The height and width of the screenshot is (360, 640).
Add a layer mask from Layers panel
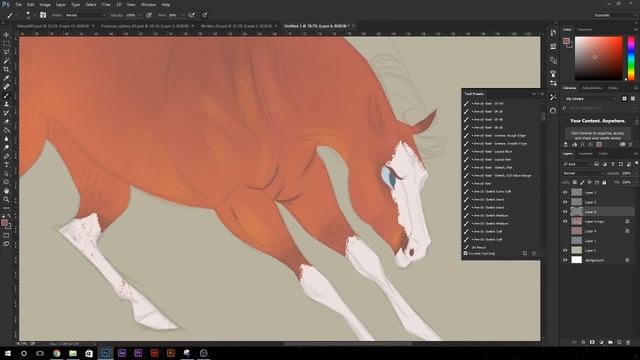[592, 342]
